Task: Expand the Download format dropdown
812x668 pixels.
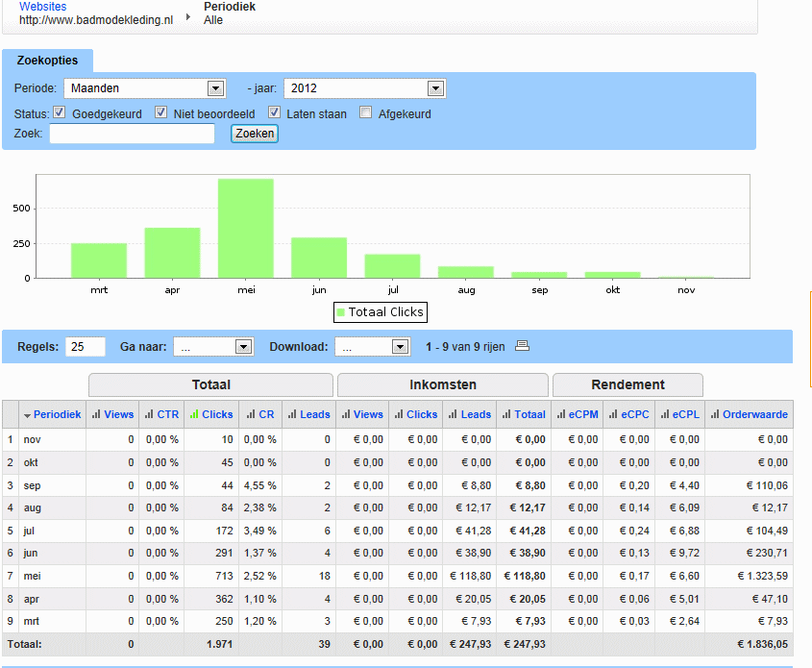Action: point(372,347)
